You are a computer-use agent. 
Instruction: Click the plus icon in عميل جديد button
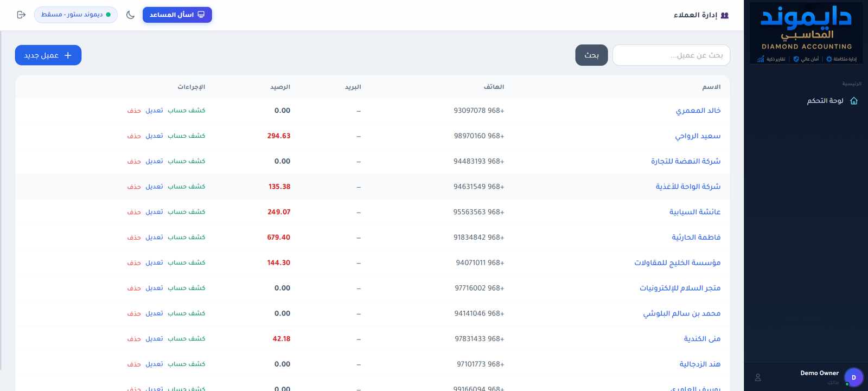(68, 55)
